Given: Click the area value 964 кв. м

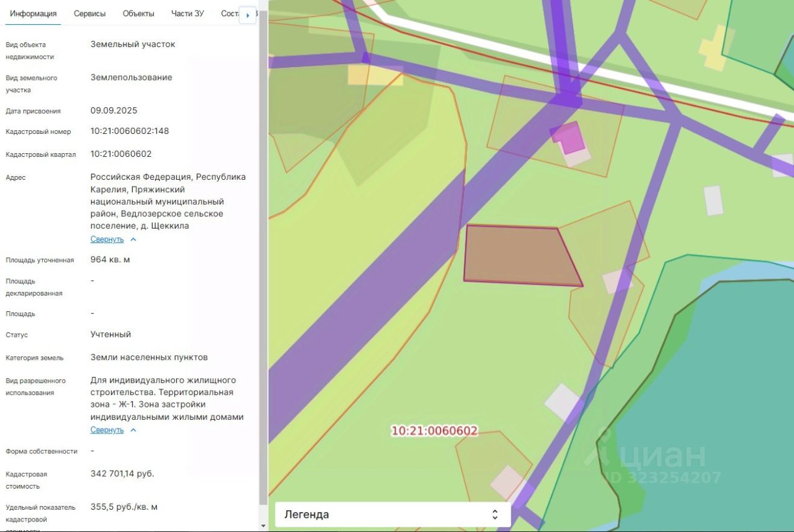Looking at the screenshot, I should click(110, 259).
